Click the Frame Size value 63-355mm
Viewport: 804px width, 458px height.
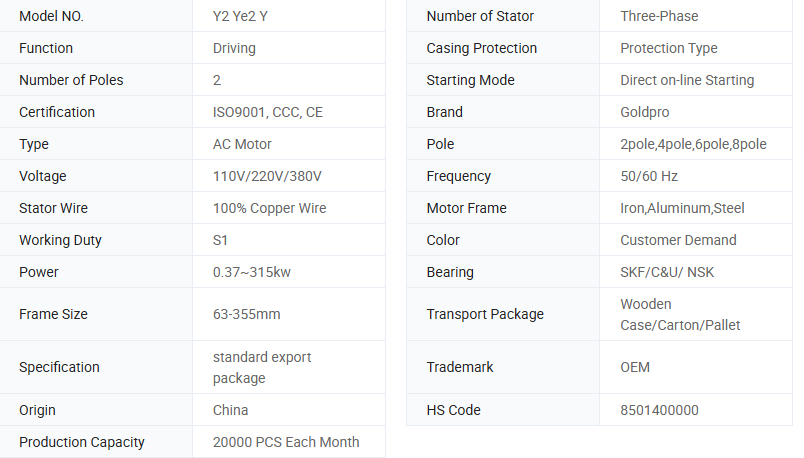click(x=246, y=314)
